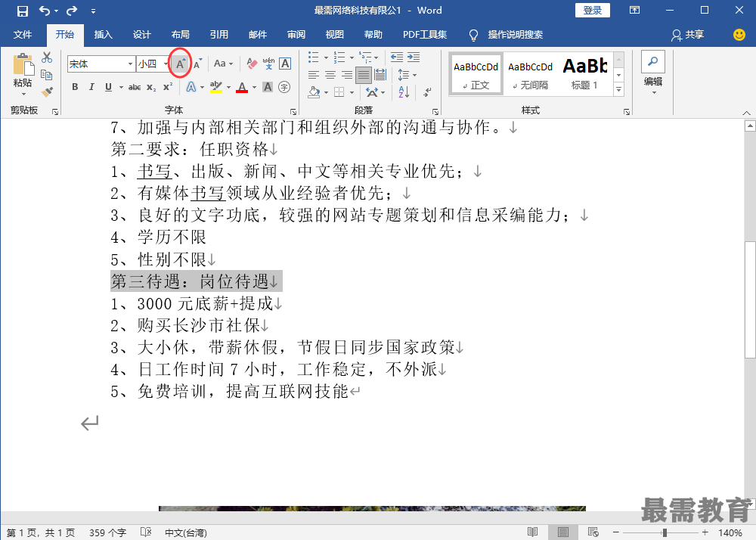This screenshot has width=756, height=540.
Task: Click the Redo arrow in the title bar
Action: 72,11
